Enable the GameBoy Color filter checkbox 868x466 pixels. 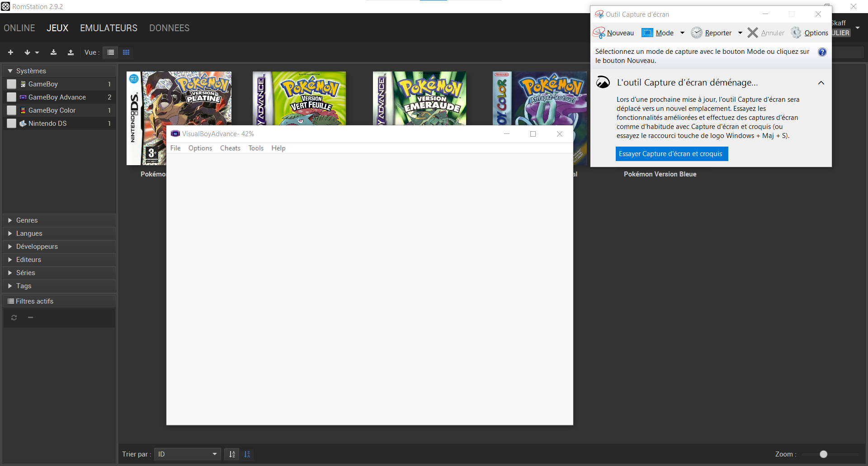12,110
